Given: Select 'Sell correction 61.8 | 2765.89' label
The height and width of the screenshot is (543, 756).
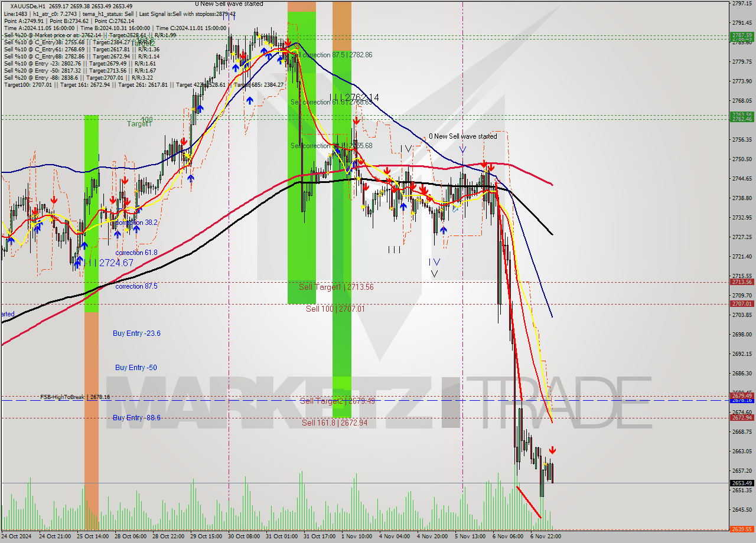Looking at the screenshot, I should (x=331, y=102).
